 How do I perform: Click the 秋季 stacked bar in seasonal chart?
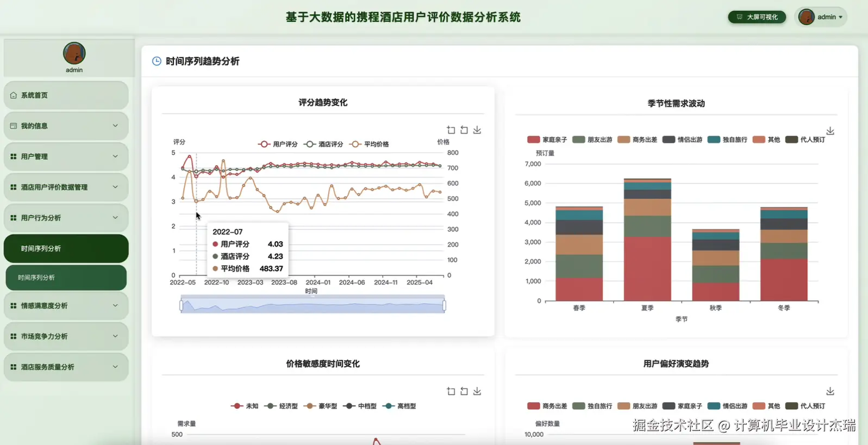pos(715,265)
